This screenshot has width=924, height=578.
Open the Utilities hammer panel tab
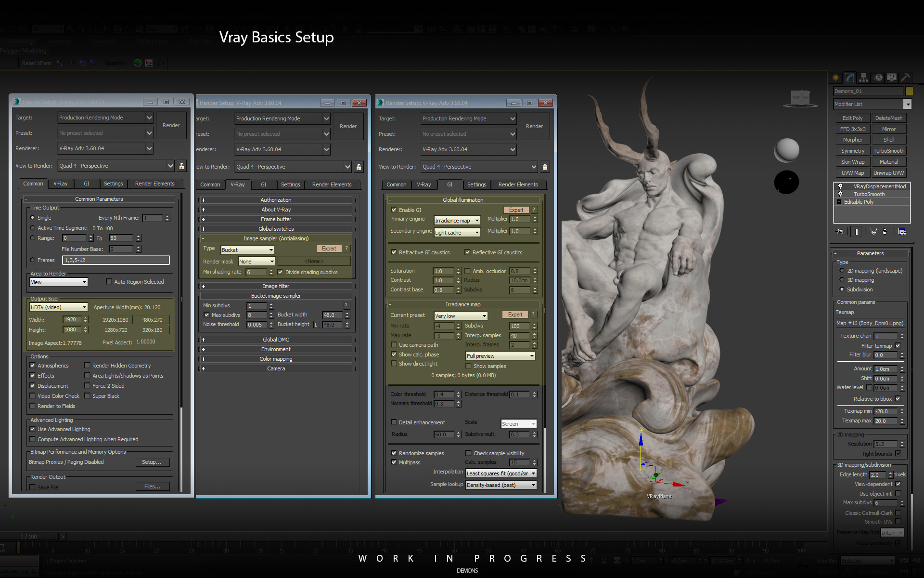pyautogui.click(x=905, y=78)
